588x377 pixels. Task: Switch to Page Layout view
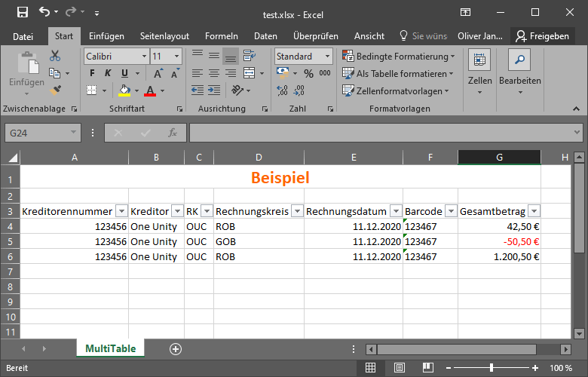400,368
